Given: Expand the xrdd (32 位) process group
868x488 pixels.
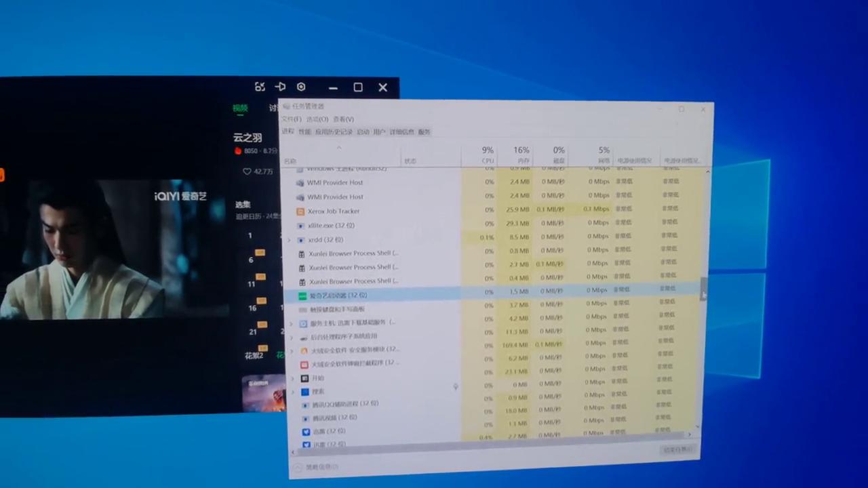Looking at the screenshot, I should (x=290, y=240).
